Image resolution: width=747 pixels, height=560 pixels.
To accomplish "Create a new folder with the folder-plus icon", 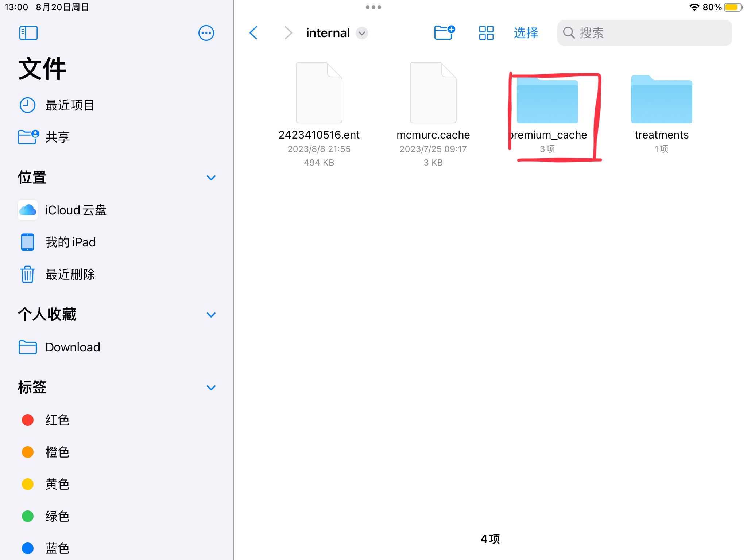I will (445, 32).
